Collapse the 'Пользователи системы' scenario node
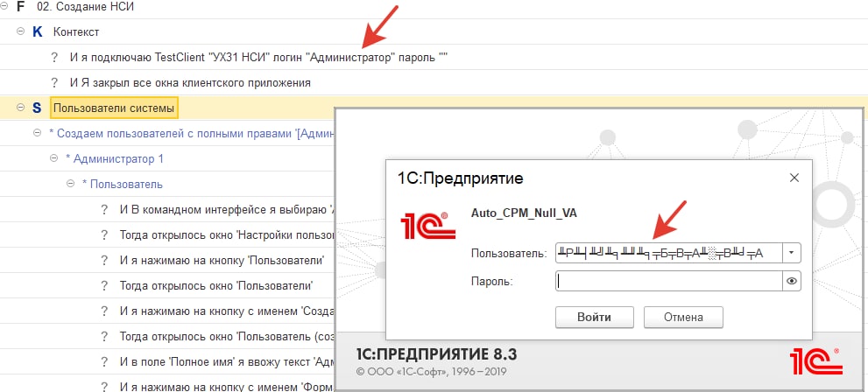Screen dimensions: 868x392 click(21, 108)
